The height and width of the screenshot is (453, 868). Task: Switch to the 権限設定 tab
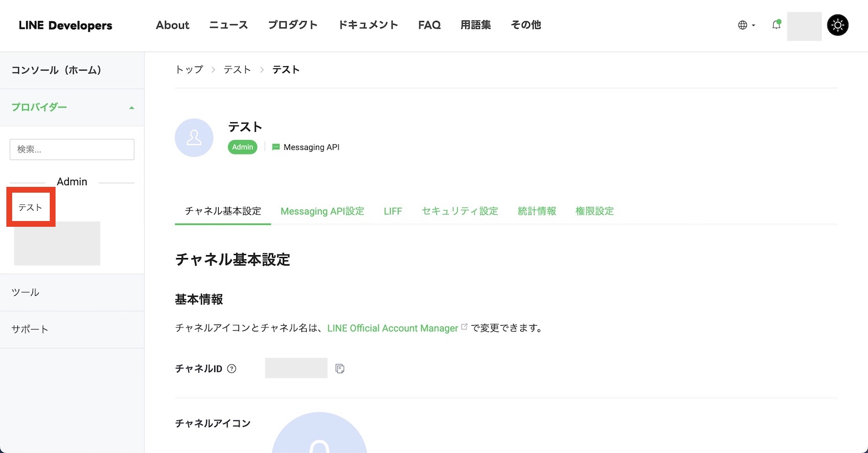pyautogui.click(x=595, y=211)
